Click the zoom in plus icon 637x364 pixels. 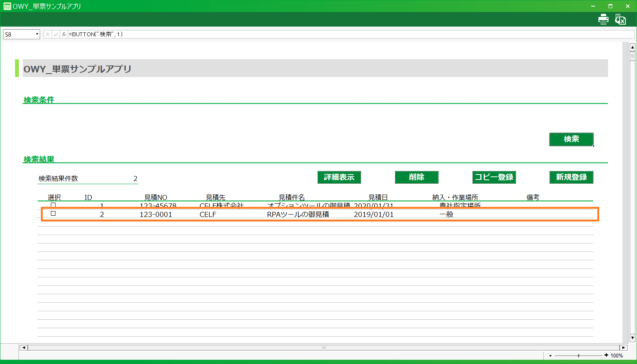point(606,355)
